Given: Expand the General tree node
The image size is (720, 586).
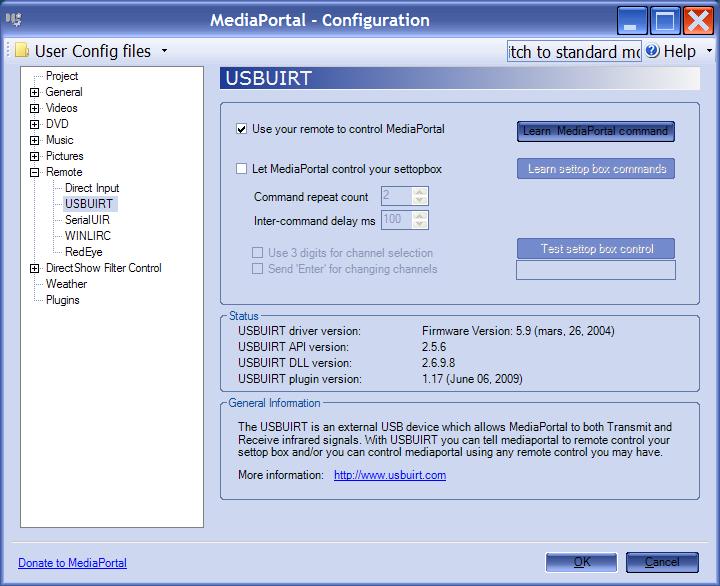Looking at the screenshot, I should [x=35, y=92].
